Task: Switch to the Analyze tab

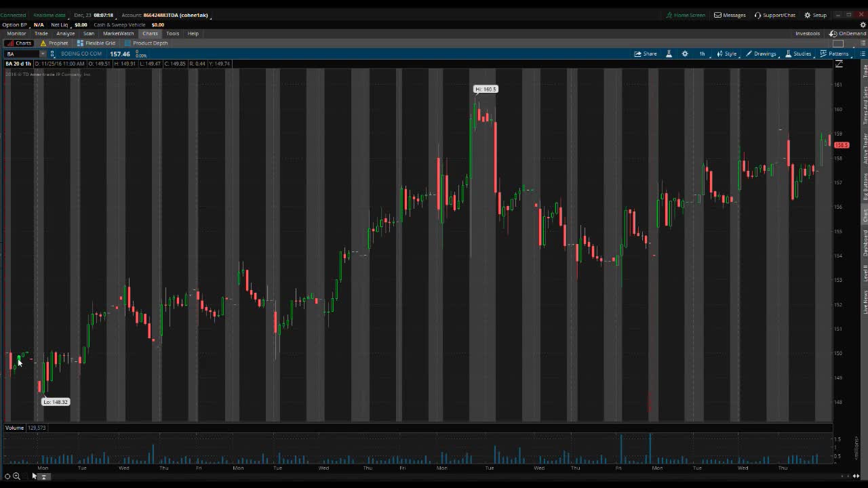Action: (66, 33)
